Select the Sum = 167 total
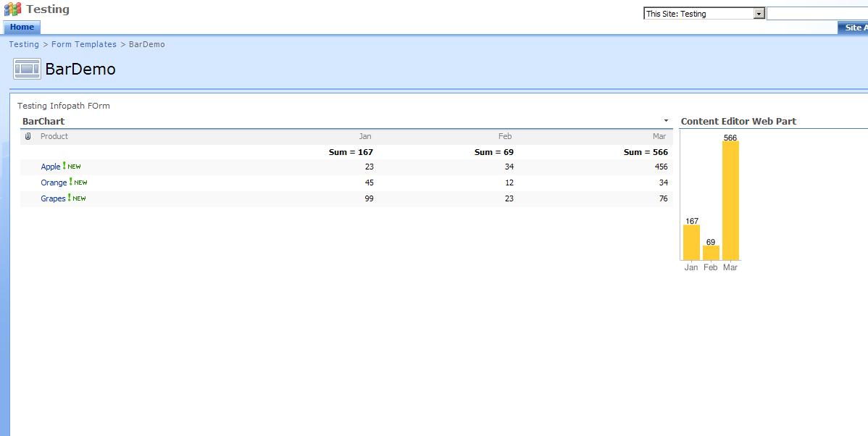The width and height of the screenshot is (868, 436). pyautogui.click(x=351, y=152)
